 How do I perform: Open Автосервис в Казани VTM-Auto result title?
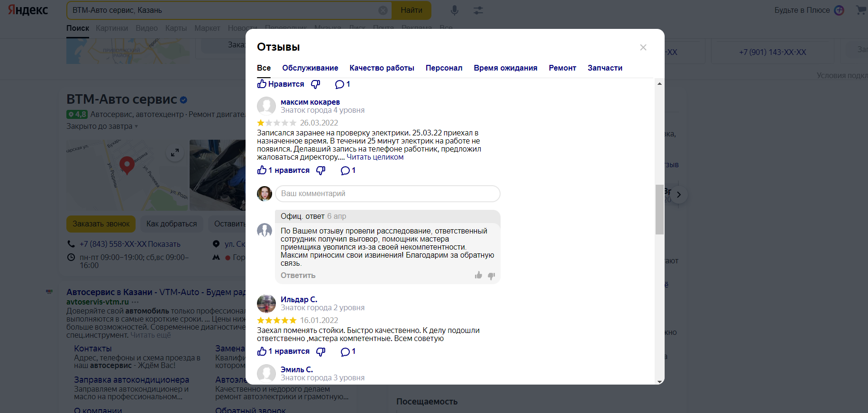click(x=156, y=292)
